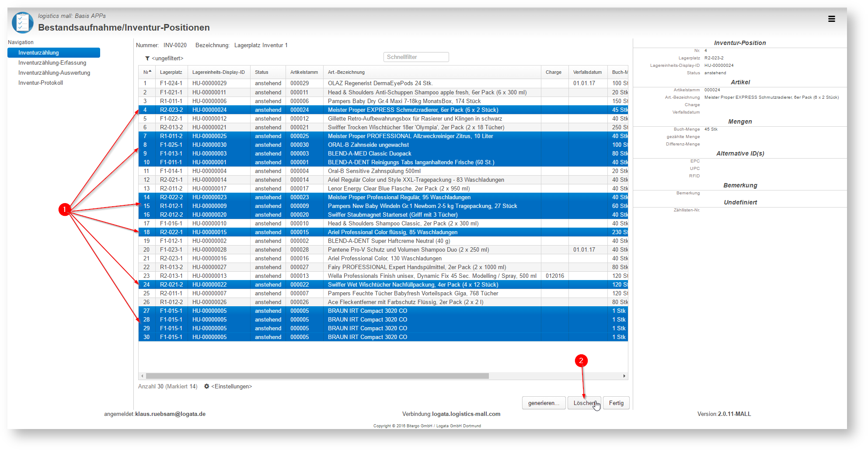This screenshot has width=868, height=450.
Task: Click the clipboard app logo icon
Action: click(x=22, y=23)
